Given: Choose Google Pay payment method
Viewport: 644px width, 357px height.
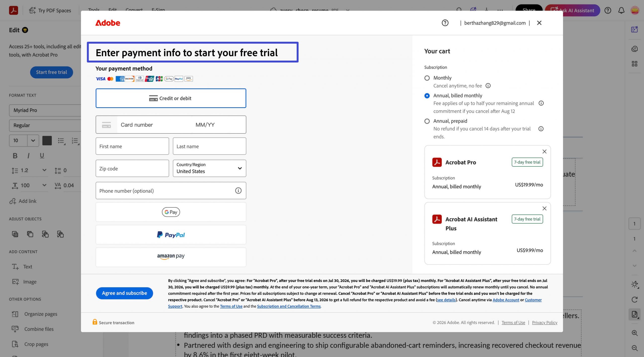Looking at the screenshot, I should (x=171, y=212).
